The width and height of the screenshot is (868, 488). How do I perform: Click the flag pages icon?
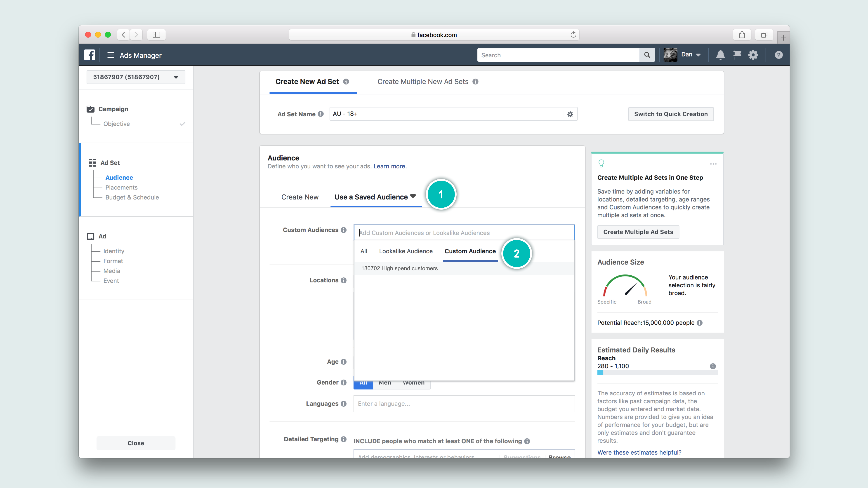click(737, 55)
